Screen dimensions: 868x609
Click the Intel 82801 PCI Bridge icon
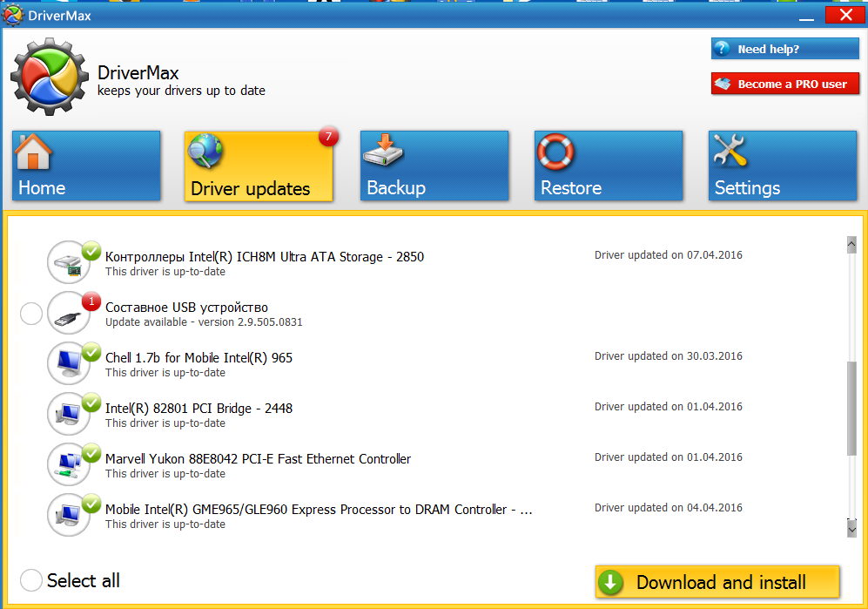click(69, 414)
